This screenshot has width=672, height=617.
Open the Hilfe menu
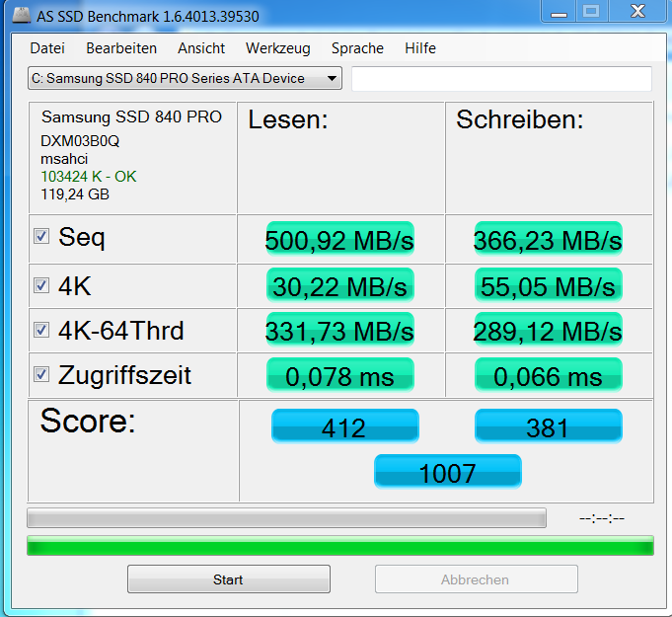click(x=420, y=48)
